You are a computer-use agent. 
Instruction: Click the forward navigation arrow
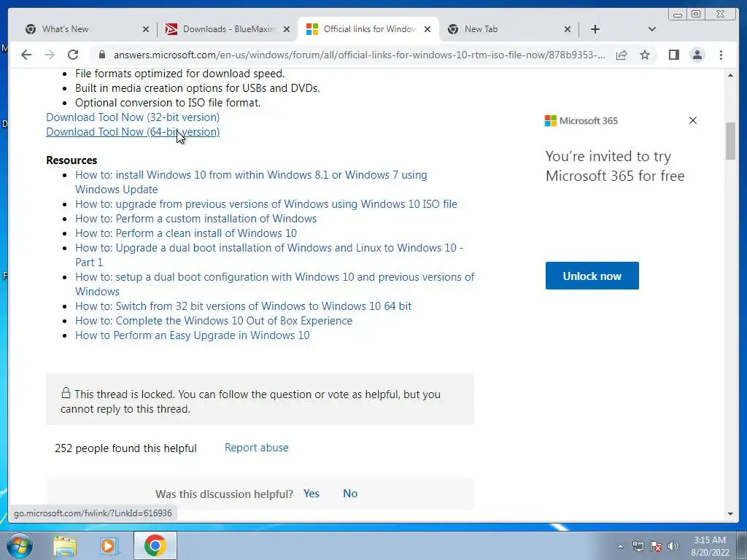pos(50,55)
